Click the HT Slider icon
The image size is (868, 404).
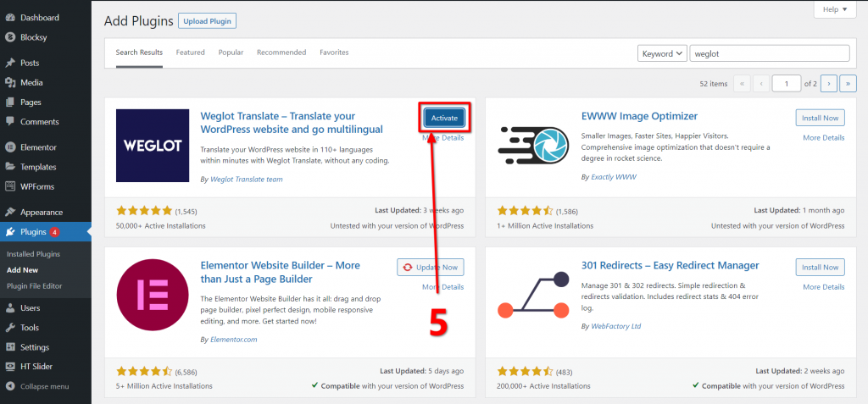(10, 367)
